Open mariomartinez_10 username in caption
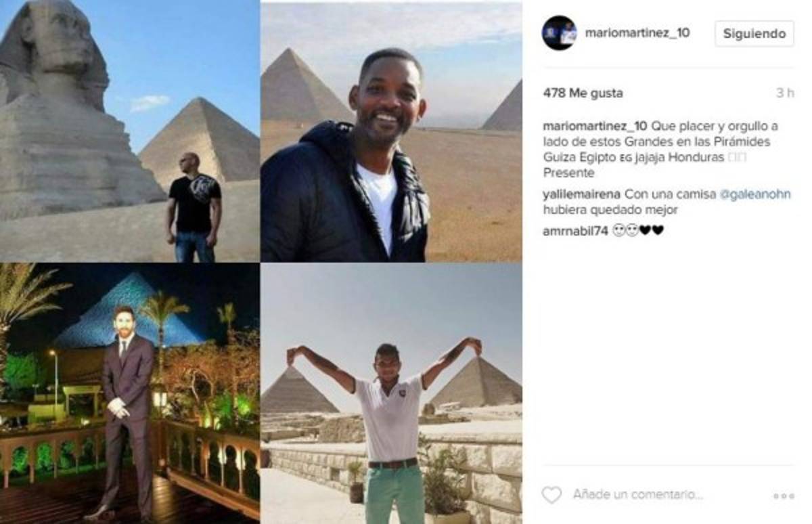This screenshot has height=524, width=812. [x=595, y=127]
